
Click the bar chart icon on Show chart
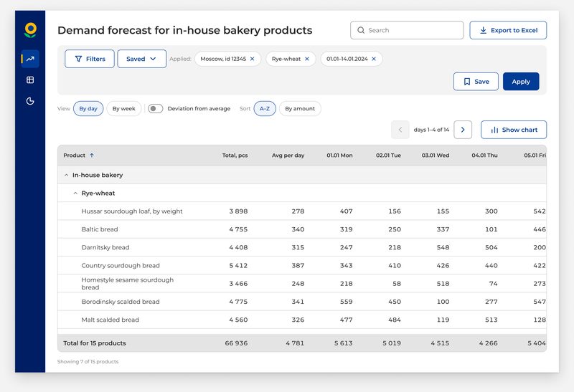pos(494,130)
